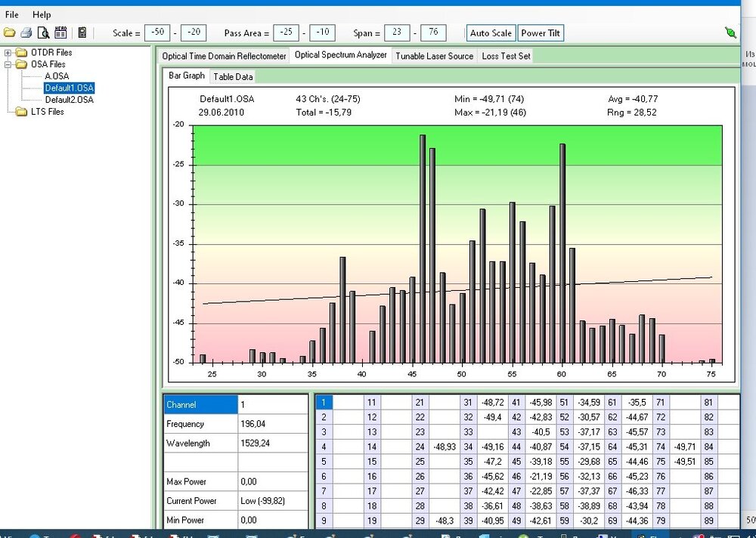
Task: Switch to Table Data tab
Action: 233,76
